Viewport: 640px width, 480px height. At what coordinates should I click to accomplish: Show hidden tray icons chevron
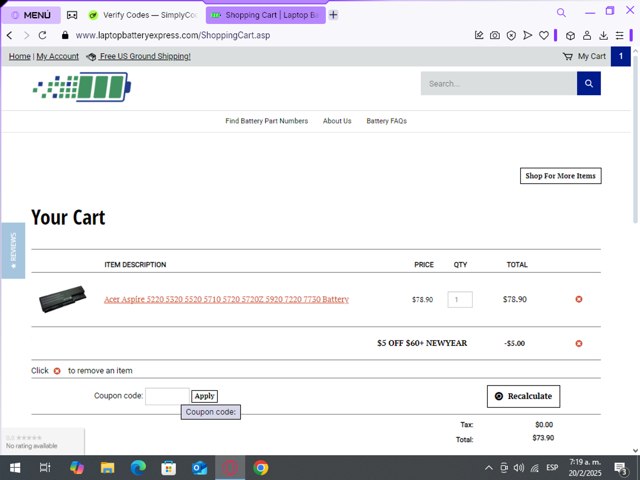489,468
